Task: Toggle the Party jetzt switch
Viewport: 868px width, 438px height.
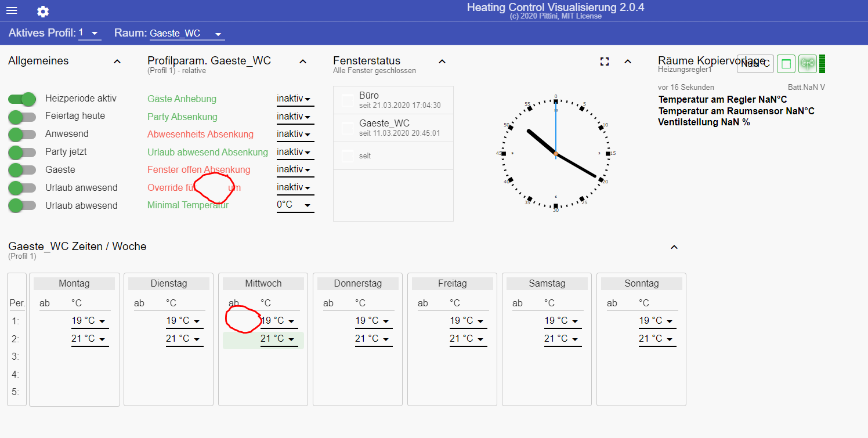Action: 22,153
